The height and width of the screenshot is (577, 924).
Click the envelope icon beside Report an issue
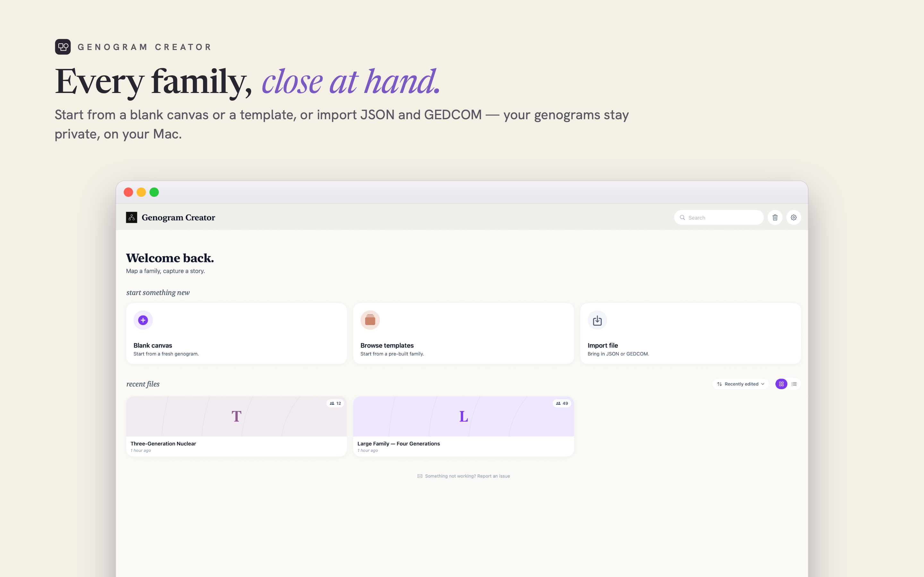(420, 476)
